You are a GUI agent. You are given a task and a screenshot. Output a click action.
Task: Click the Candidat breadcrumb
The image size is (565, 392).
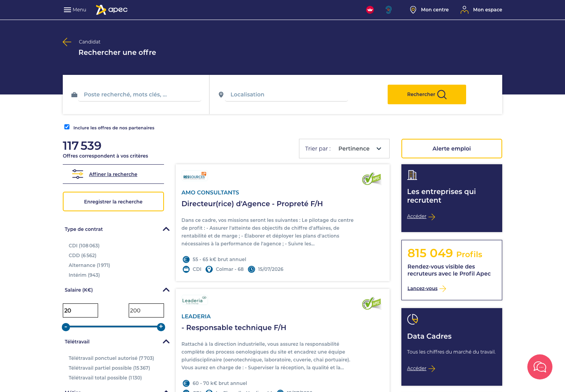click(89, 42)
